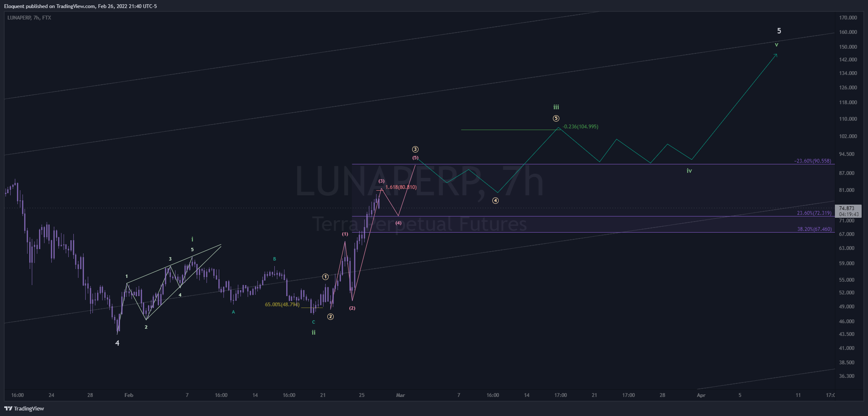The image size is (868, 416).
Task: Click the 110.000 price axis label
Action: (848, 119)
